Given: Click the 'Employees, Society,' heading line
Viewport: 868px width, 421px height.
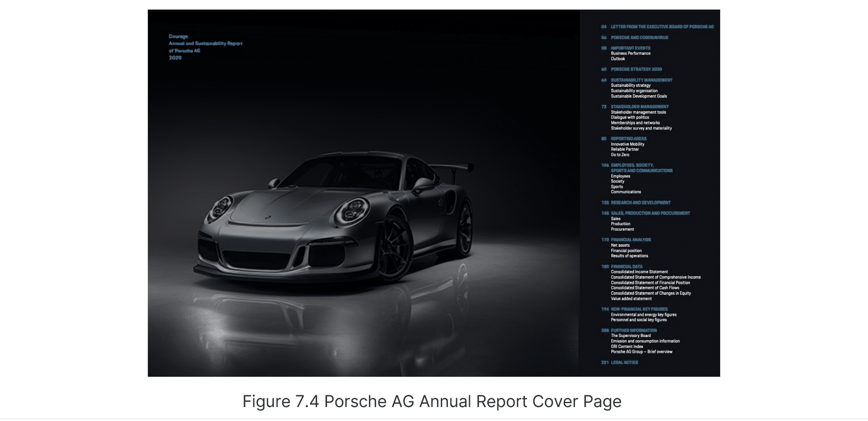Looking at the screenshot, I should point(632,165).
